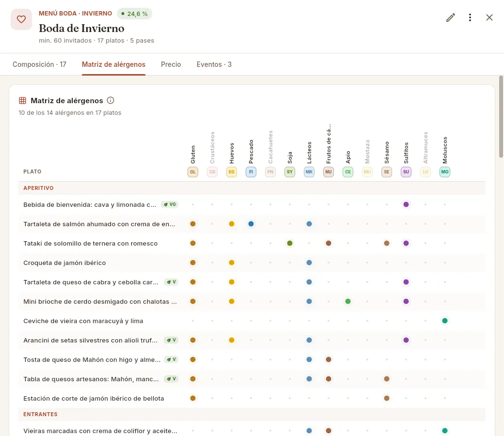Image resolution: width=504 pixels, height=436 pixels.
Task: Select the Matriz de alérgenos tab
Action: coord(113,64)
